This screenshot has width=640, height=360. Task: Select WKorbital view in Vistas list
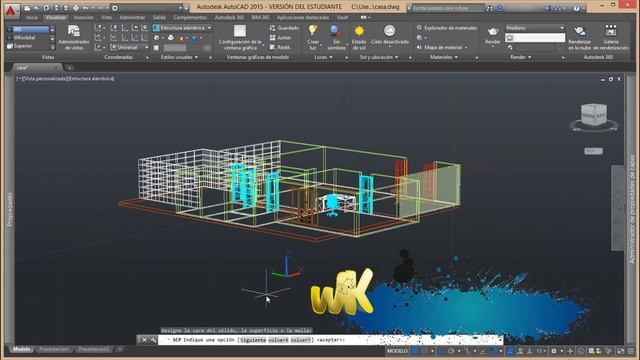tap(28, 38)
